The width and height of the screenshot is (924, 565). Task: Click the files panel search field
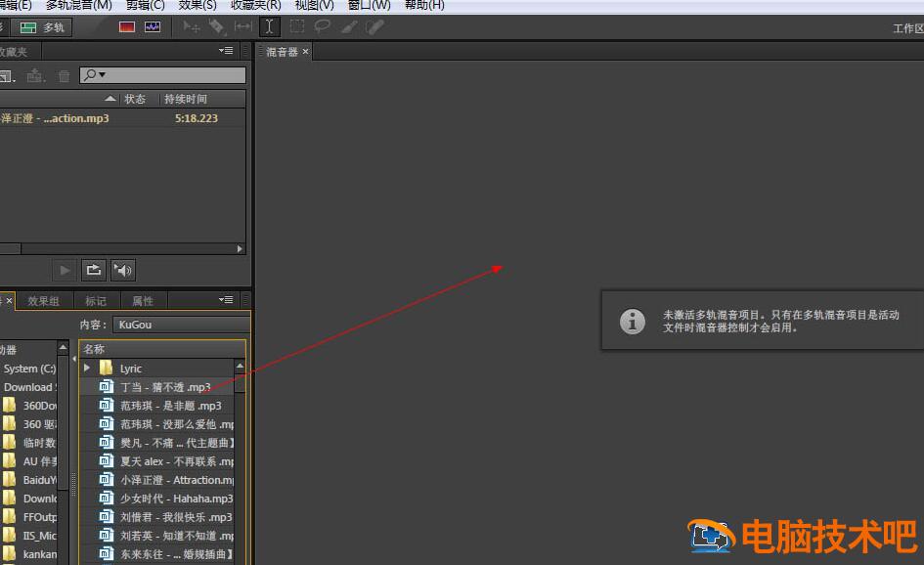click(162, 75)
